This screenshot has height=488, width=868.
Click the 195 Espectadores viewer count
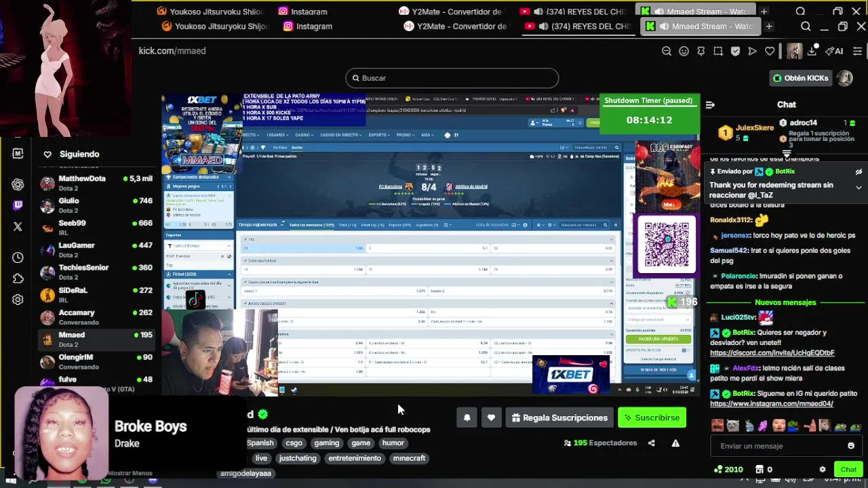tap(601, 443)
